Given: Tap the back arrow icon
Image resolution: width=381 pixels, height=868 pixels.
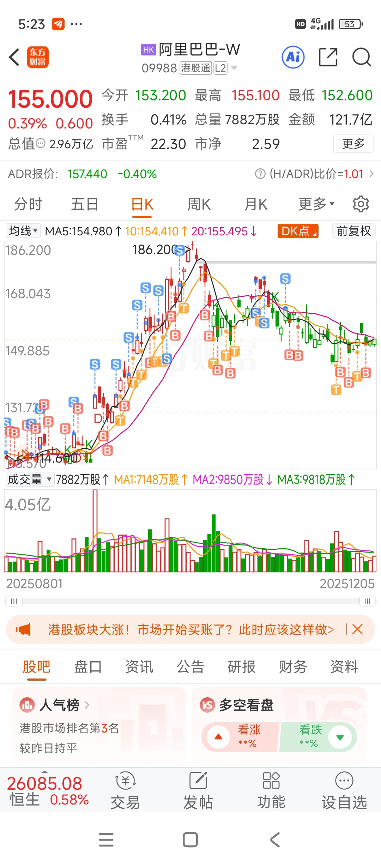Looking at the screenshot, I should click(x=14, y=57).
